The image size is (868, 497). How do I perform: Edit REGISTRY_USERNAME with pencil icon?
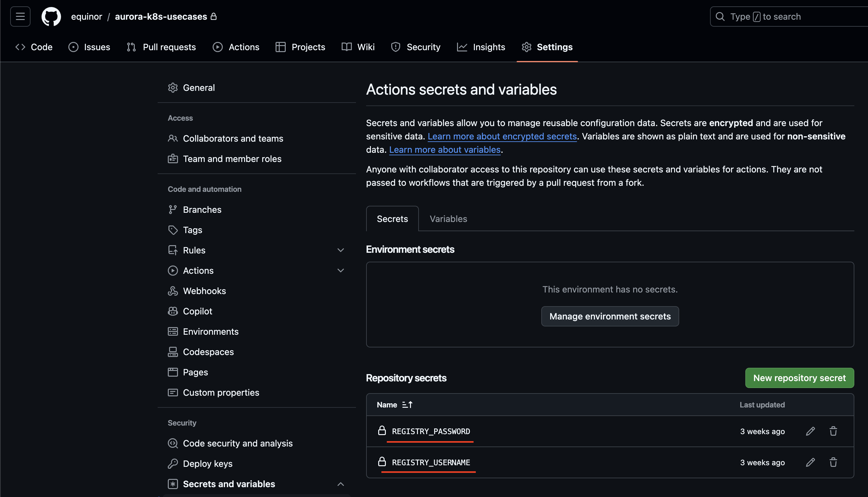(x=810, y=462)
